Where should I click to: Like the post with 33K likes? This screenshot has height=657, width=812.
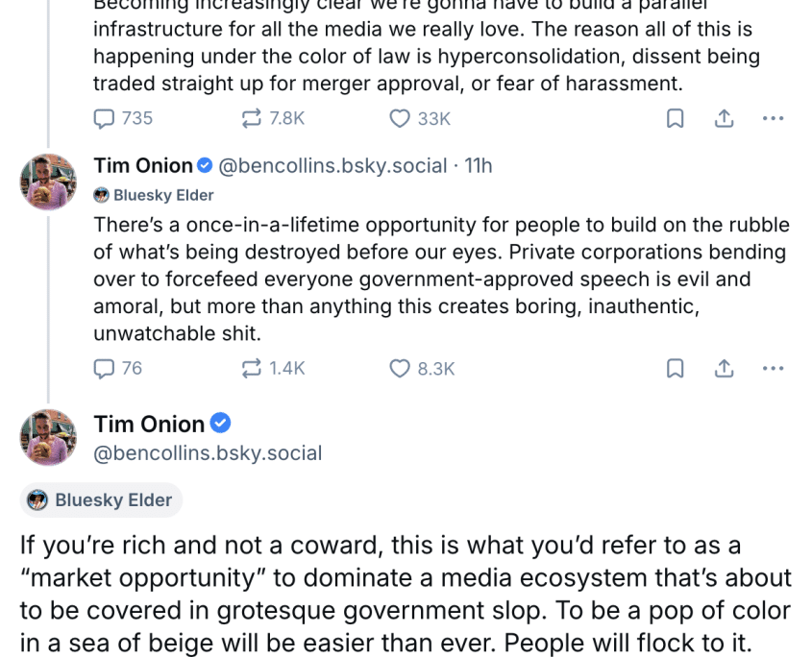pyautogui.click(x=400, y=118)
